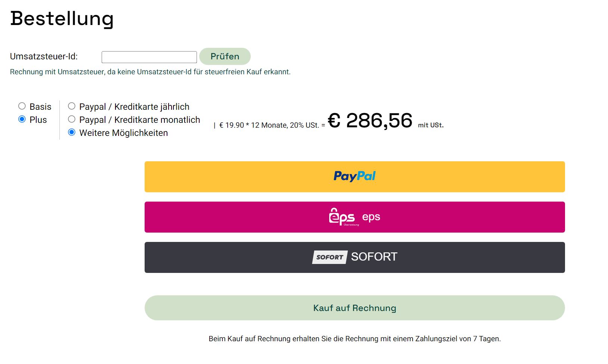Click the PayPal logo on the yellow button
The height and width of the screenshot is (364, 608).
click(354, 176)
